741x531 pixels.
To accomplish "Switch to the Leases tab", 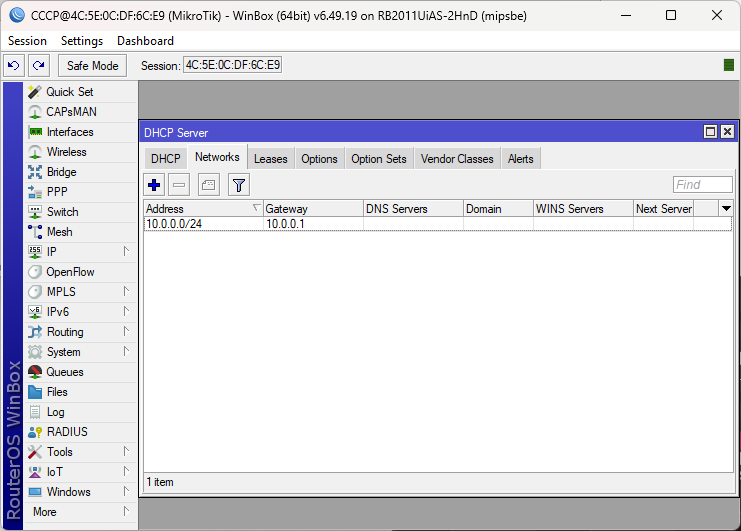I will pos(270,159).
